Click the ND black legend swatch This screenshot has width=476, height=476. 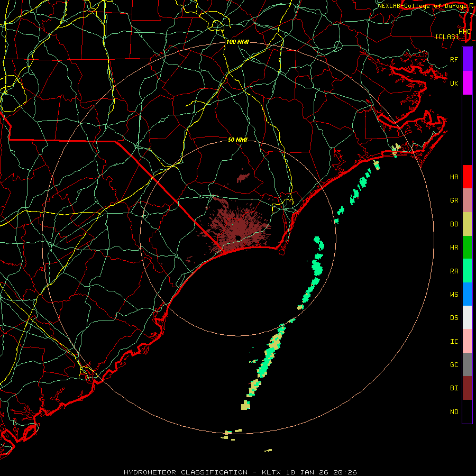coord(467,411)
